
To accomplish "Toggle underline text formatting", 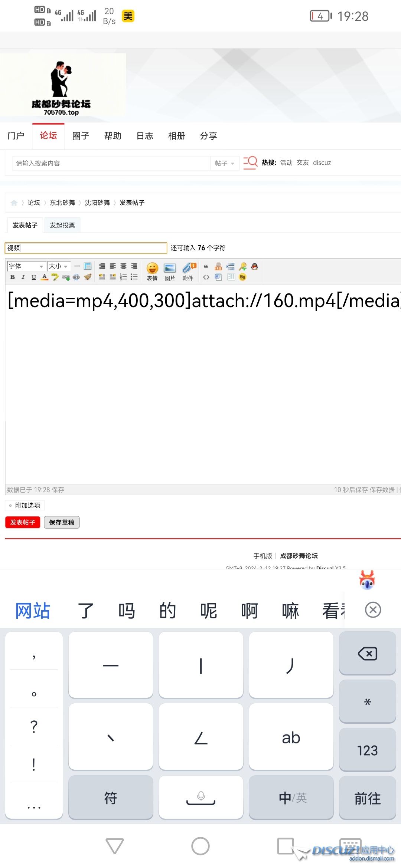I will 34,277.
